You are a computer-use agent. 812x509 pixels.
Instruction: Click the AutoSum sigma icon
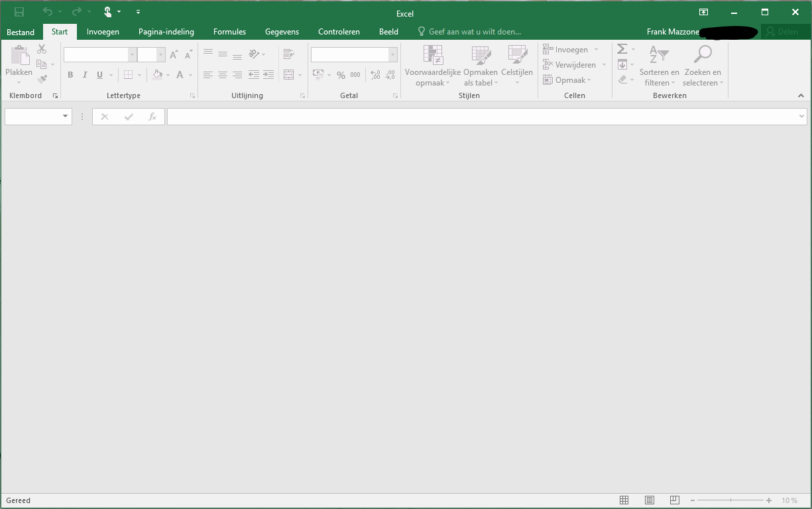pos(622,49)
